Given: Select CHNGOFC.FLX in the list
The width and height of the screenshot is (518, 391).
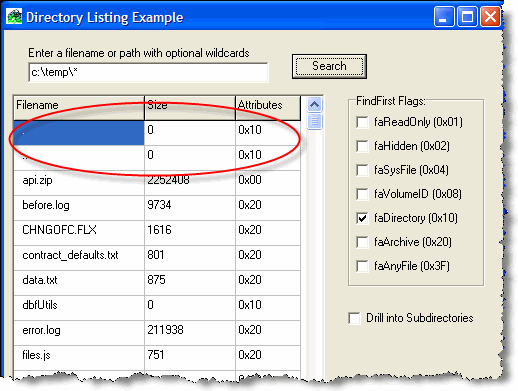Looking at the screenshot, I should point(59,230).
